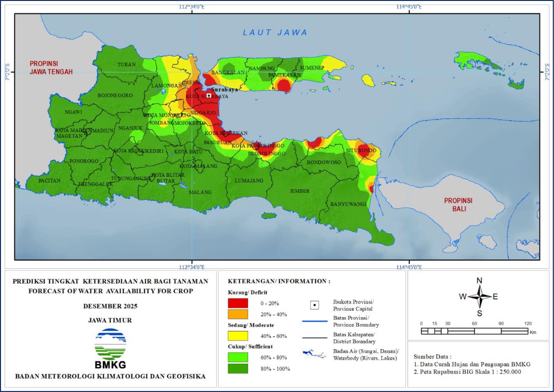Click the Peta Rupabumi BIG source line
The height and width of the screenshot is (392, 554).
coord(467,372)
